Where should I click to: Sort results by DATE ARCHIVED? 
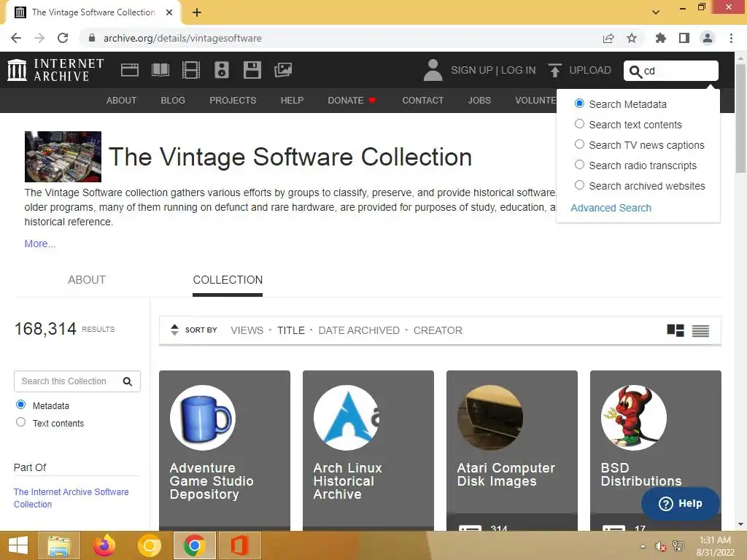click(359, 330)
